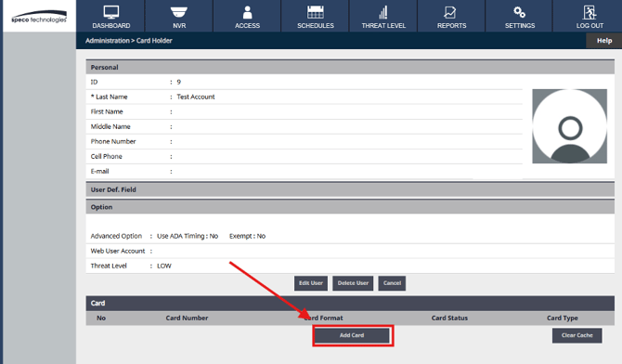
Task: Click the Cell Phone field label
Action: pyautogui.click(x=107, y=156)
